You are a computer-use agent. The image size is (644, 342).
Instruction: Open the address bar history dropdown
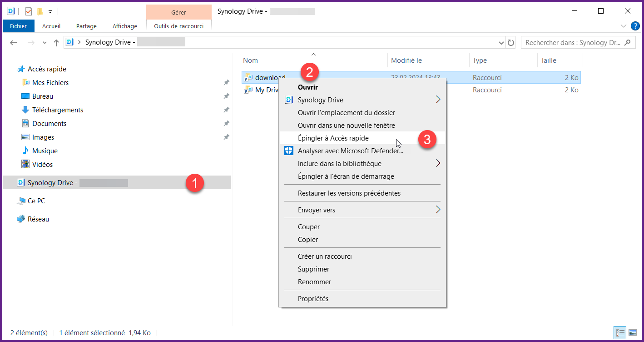click(501, 43)
